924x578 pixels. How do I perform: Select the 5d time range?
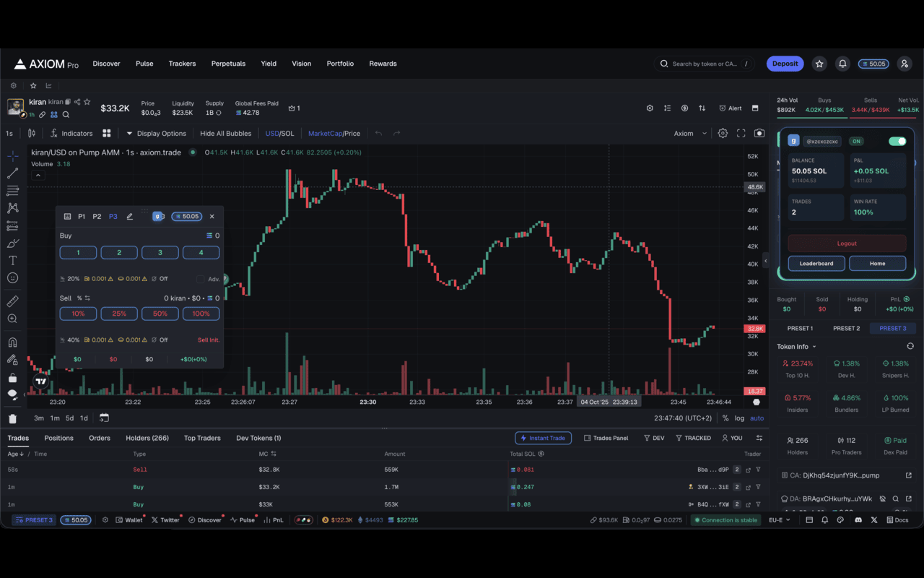[69, 418]
